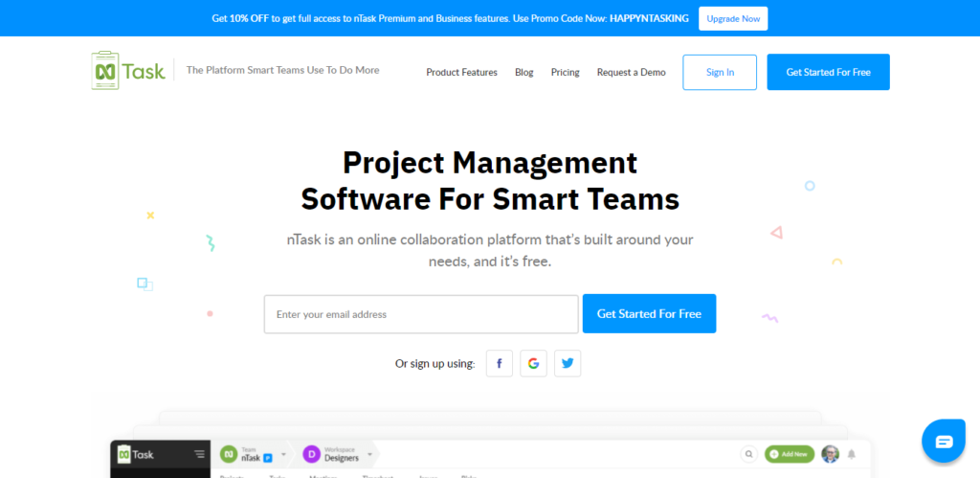
Task: Expand the Workspace Designers dropdown arrow
Action: pos(369,454)
